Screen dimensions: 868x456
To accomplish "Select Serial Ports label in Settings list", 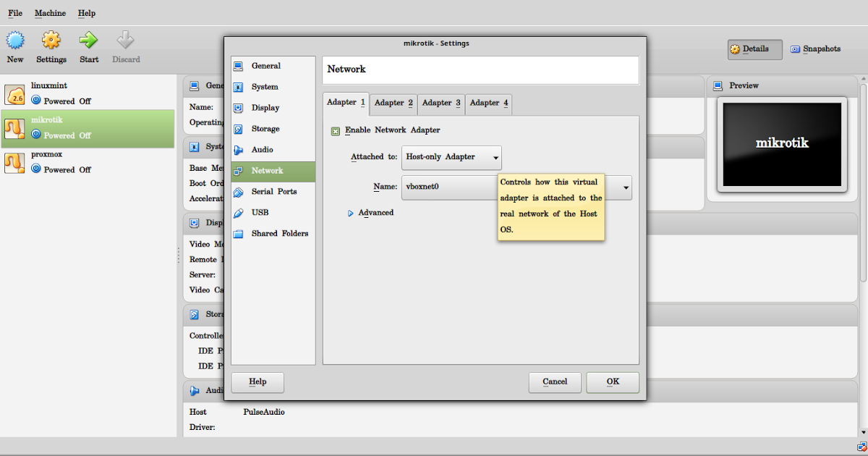I will point(274,192).
